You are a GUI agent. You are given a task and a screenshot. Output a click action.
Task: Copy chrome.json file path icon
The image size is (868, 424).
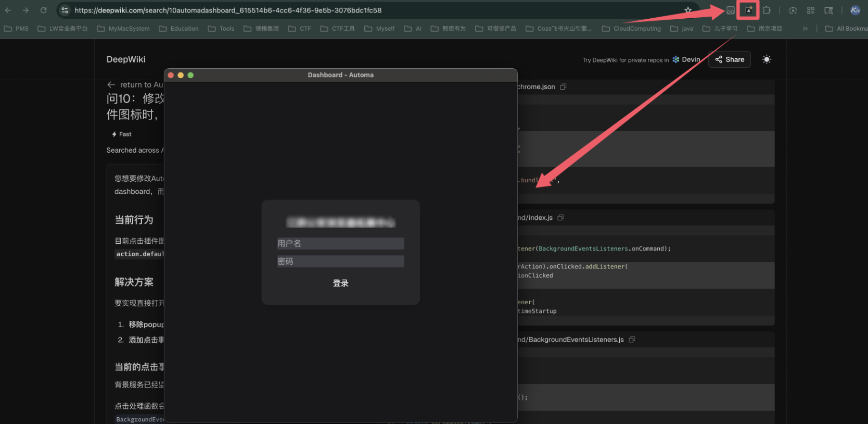563,87
